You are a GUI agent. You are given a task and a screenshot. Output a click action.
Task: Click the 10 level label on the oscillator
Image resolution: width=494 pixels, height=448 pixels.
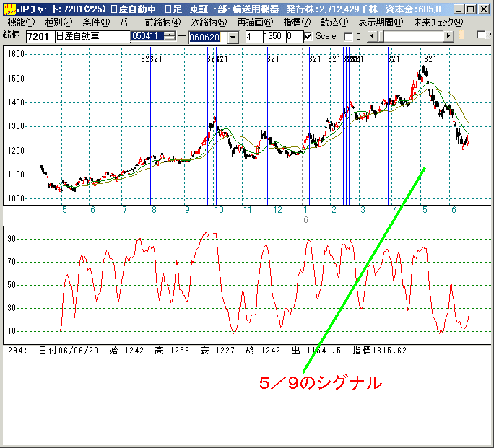pos(12,331)
